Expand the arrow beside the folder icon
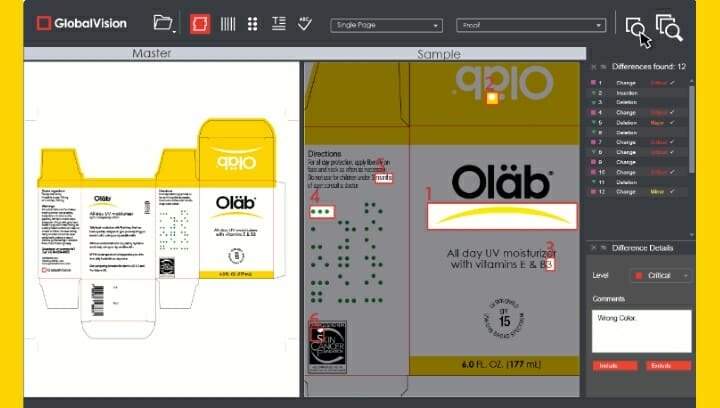The height and width of the screenshot is (408, 720). pyautogui.click(x=174, y=32)
